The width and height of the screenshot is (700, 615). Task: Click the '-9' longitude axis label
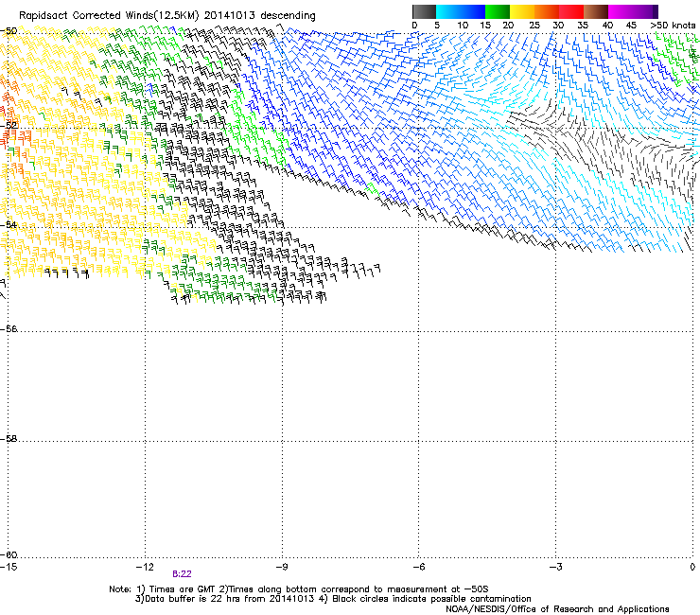click(282, 567)
